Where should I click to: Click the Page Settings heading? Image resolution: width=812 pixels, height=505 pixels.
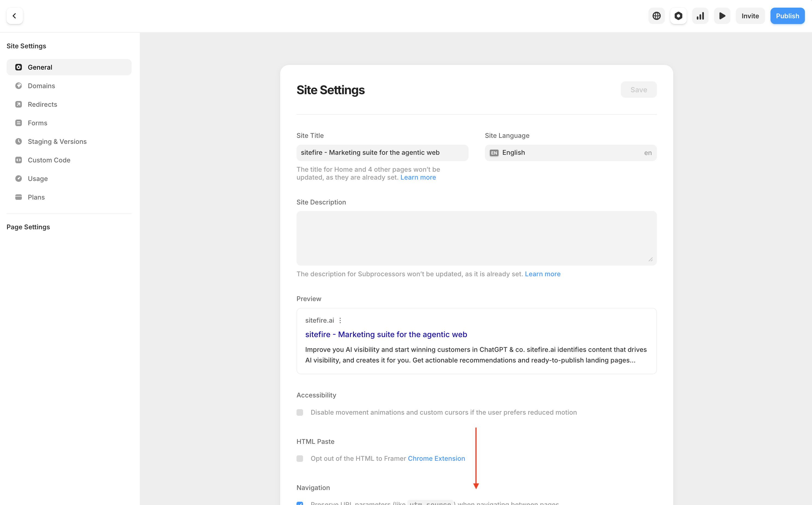(x=28, y=227)
